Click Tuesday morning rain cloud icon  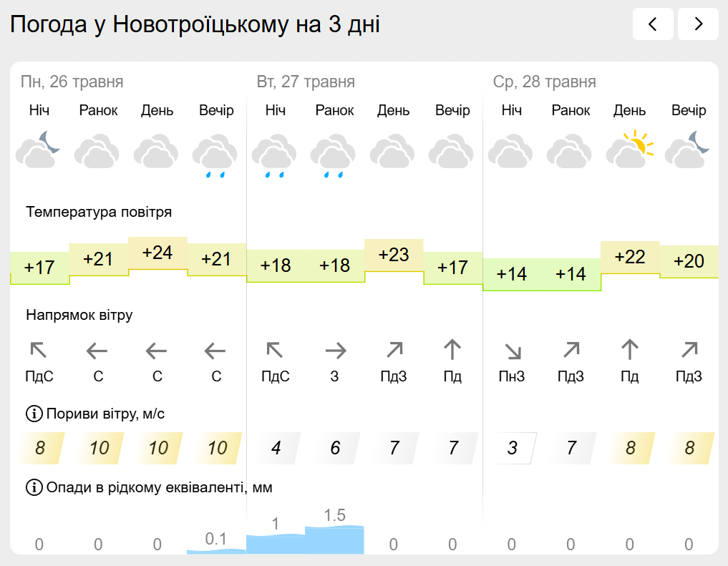point(333,156)
